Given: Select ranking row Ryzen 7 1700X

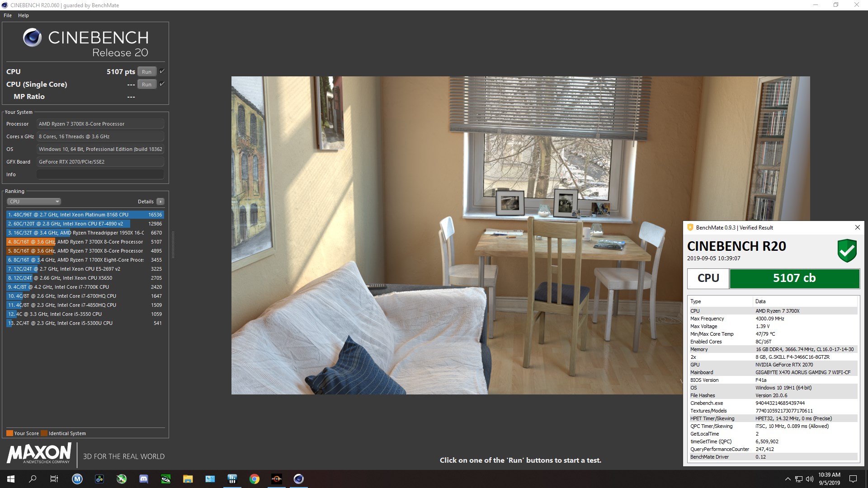Looking at the screenshot, I should 85,260.
